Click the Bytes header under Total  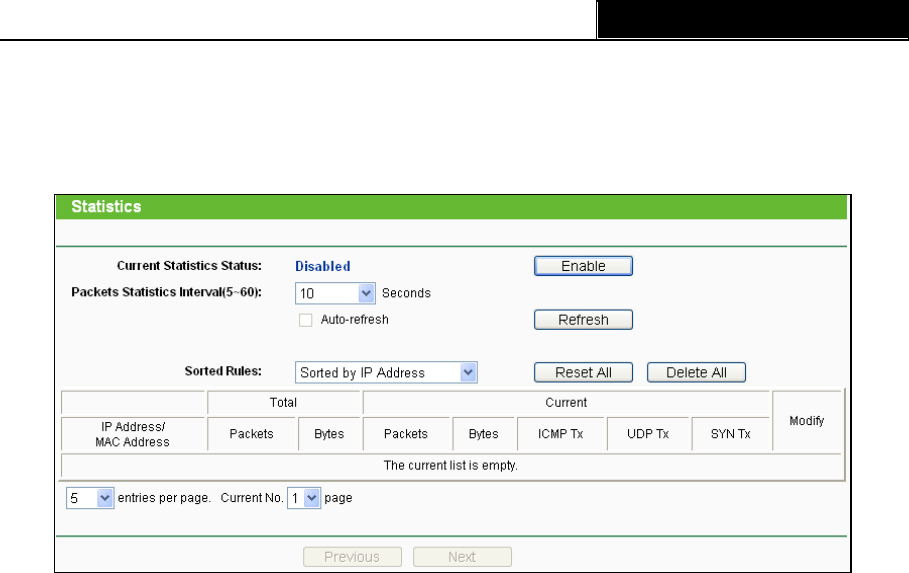[x=329, y=434]
